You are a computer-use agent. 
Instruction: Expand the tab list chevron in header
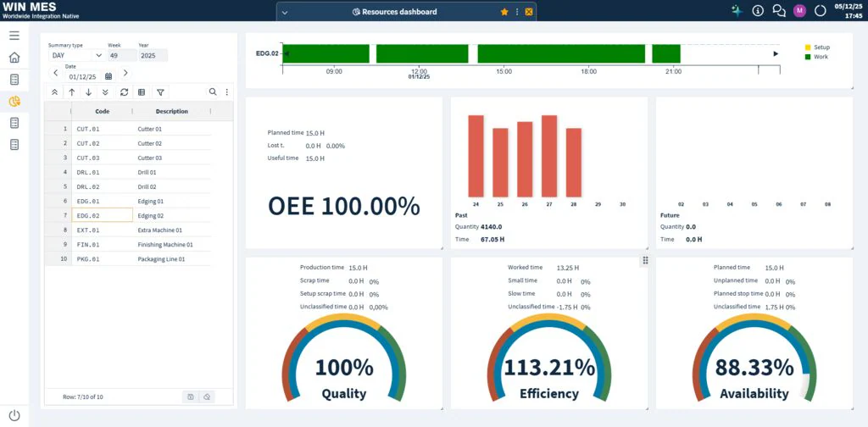(x=285, y=12)
